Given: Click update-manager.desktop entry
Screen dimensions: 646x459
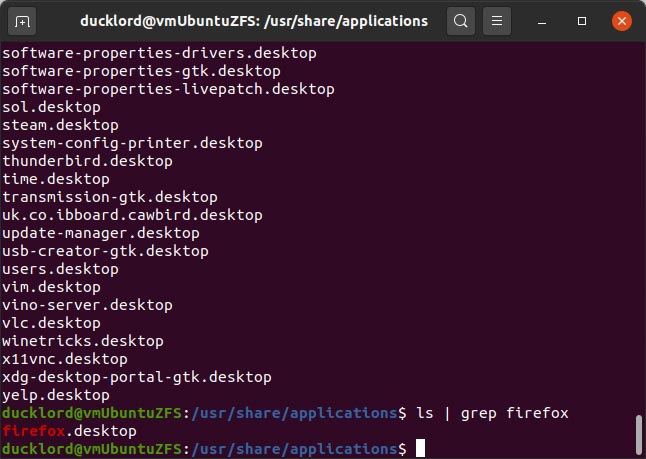Looking at the screenshot, I should coord(101,233).
